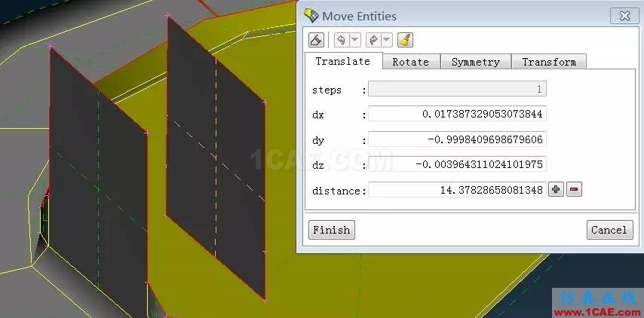Open the Symmetry tab
Screen dimensions: 644x318
pyautogui.click(x=476, y=62)
